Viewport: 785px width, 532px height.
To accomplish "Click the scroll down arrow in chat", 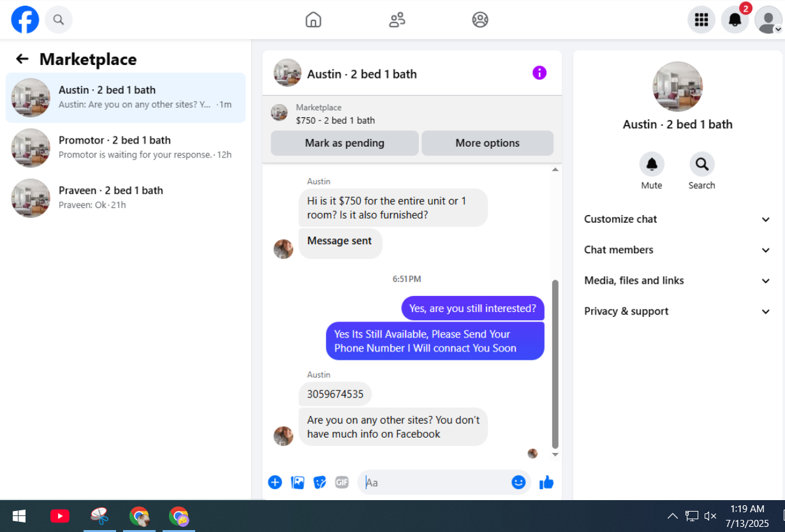I will 555,455.
